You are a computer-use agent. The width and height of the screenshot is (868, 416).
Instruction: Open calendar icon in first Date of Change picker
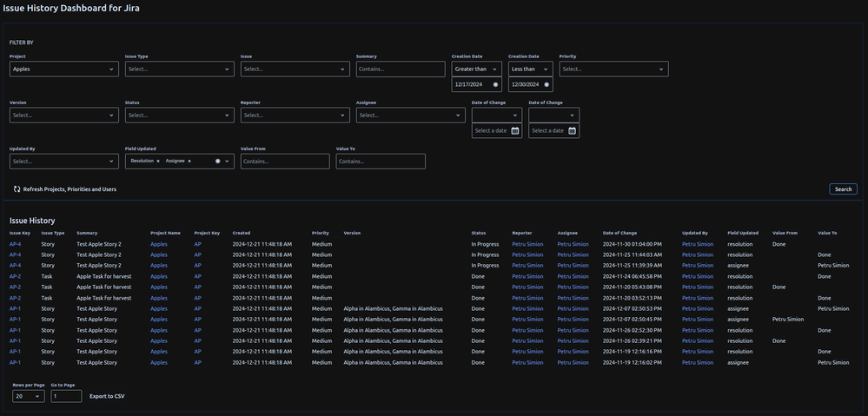coord(515,131)
